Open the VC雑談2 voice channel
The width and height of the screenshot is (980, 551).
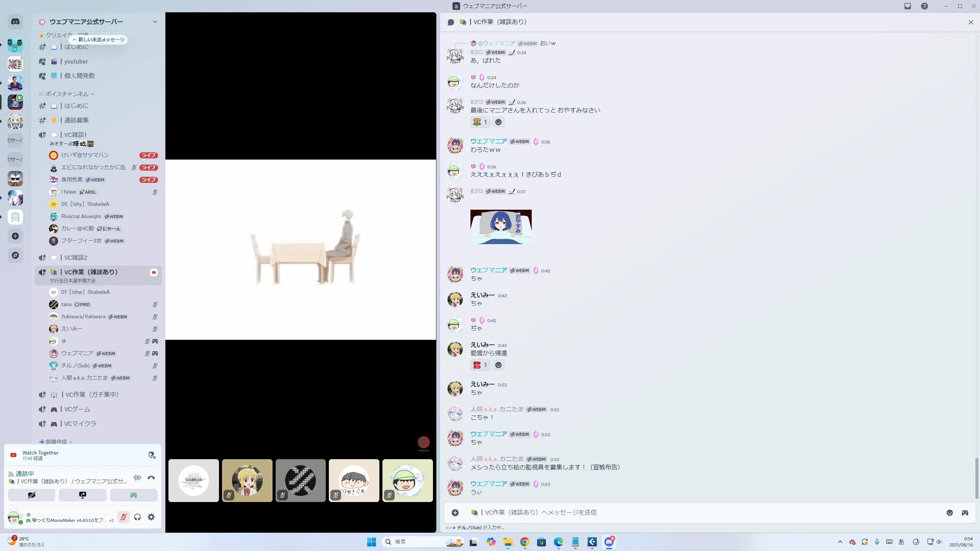click(x=76, y=258)
